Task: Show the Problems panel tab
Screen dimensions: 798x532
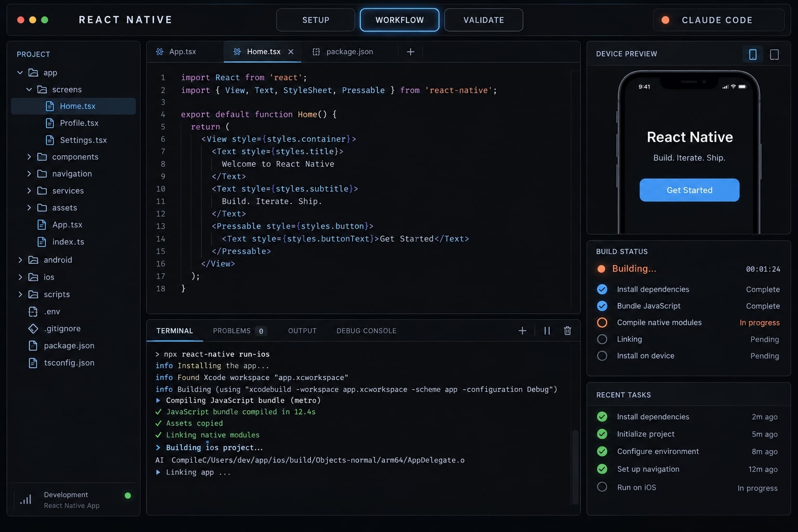Action: 240,331
